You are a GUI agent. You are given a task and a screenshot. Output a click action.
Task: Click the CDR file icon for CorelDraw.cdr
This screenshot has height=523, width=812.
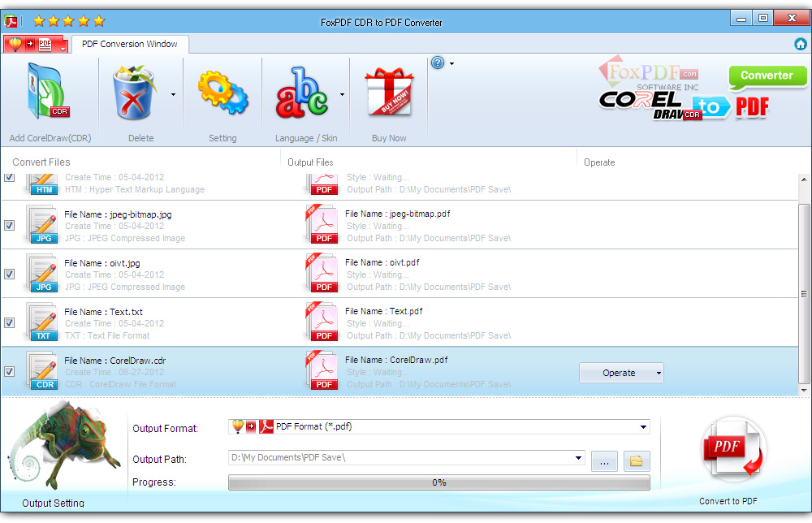pyautogui.click(x=44, y=371)
